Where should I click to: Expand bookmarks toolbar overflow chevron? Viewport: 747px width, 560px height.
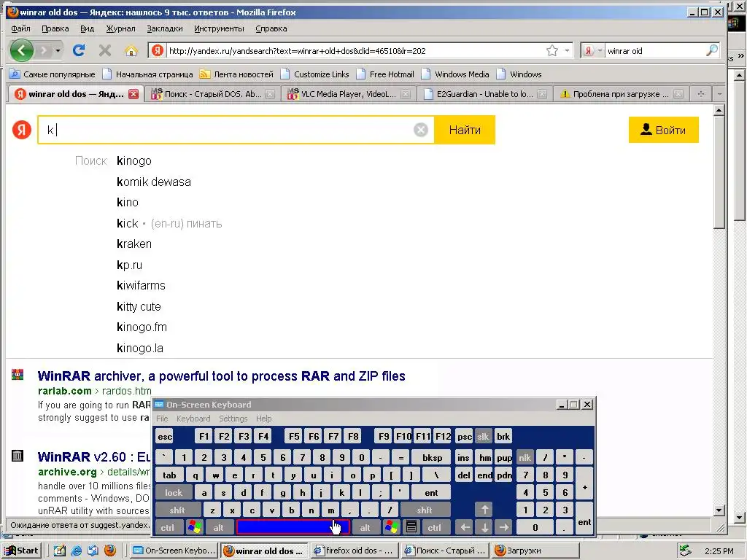(x=740, y=56)
